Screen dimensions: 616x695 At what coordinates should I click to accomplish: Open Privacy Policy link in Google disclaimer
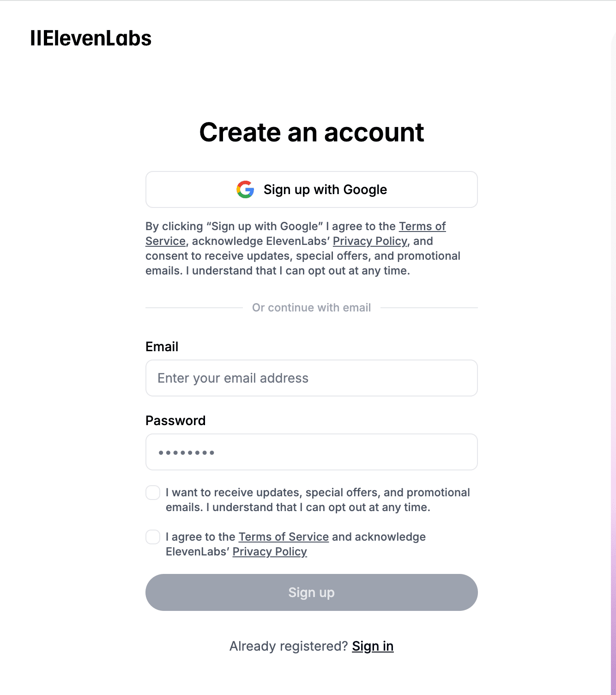coord(370,241)
